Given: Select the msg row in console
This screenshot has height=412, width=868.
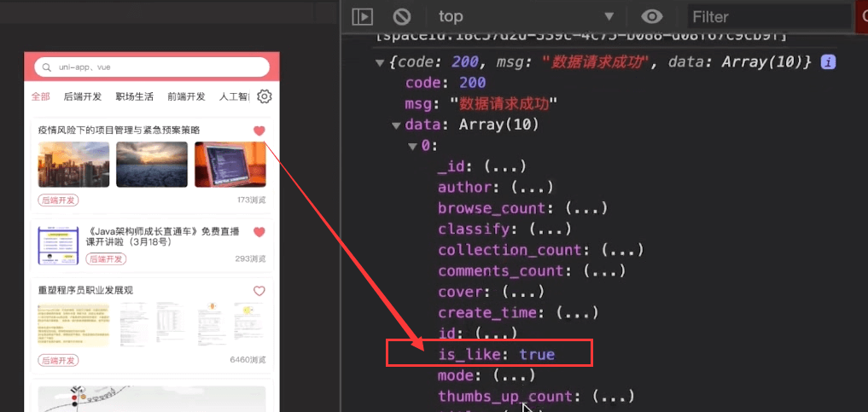Looking at the screenshot, I should click(481, 104).
